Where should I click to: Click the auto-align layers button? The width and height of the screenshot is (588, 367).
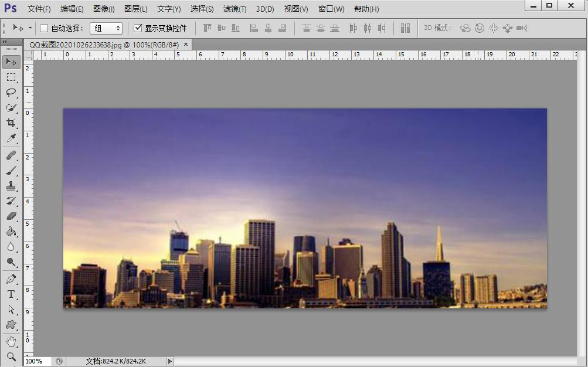click(405, 28)
